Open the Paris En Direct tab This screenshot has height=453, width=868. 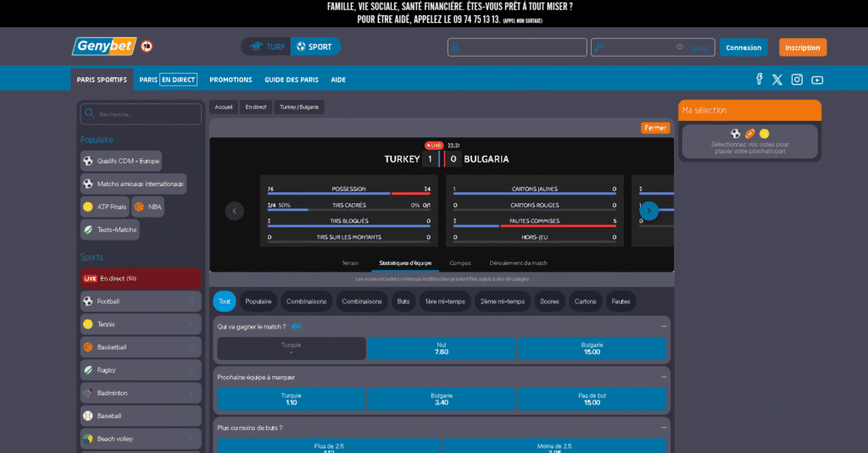click(169, 80)
